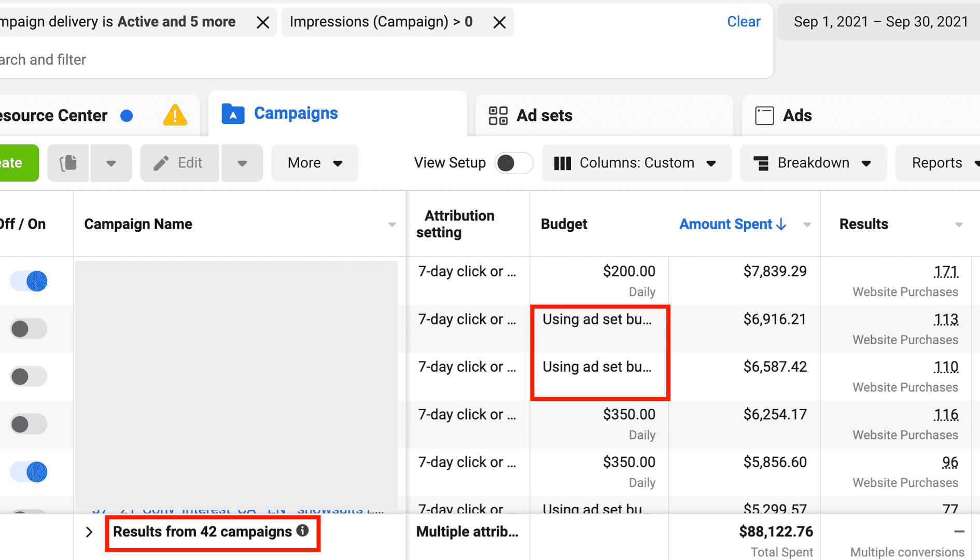Screen dimensions: 980x560
Task: Click the Duplicate campaign icon
Action: pyautogui.click(x=68, y=163)
